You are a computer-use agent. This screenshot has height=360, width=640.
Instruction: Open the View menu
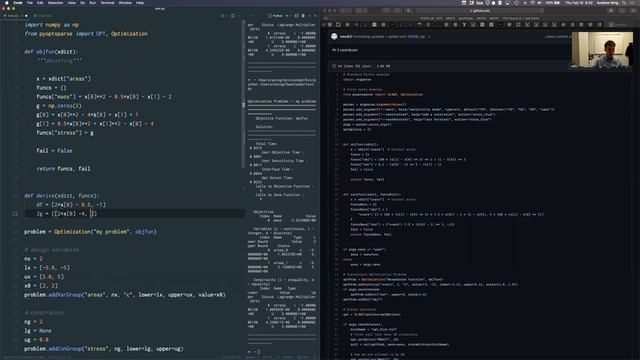71,2
